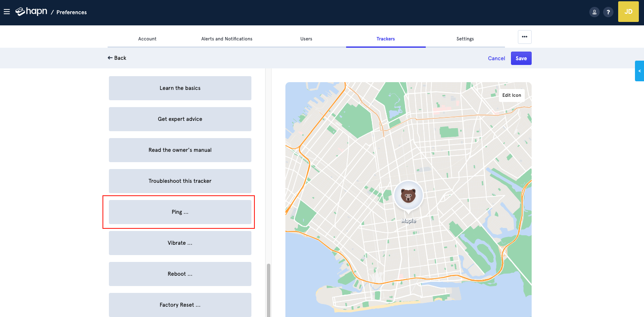644x317 pixels.
Task: Click the JD account avatar
Action: pyautogui.click(x=628, y=12)
